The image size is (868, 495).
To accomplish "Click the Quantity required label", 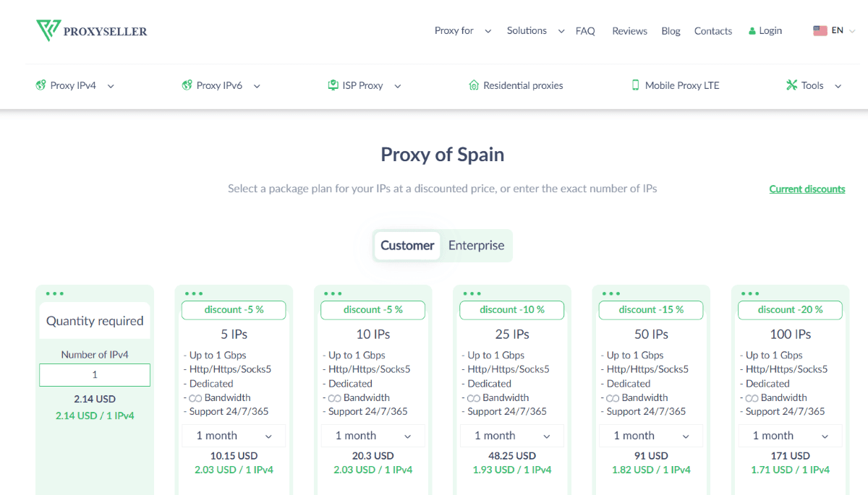I will click(95, 321).
